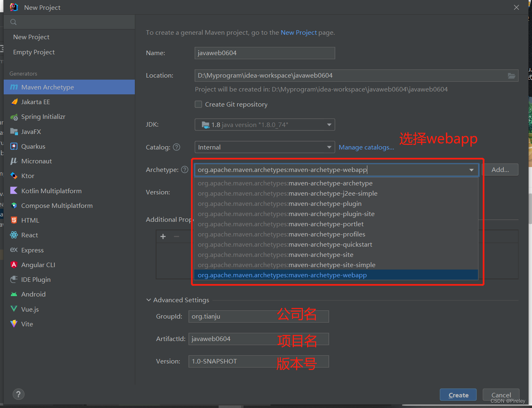Select the Micronaut generator icon

point(14,161)
